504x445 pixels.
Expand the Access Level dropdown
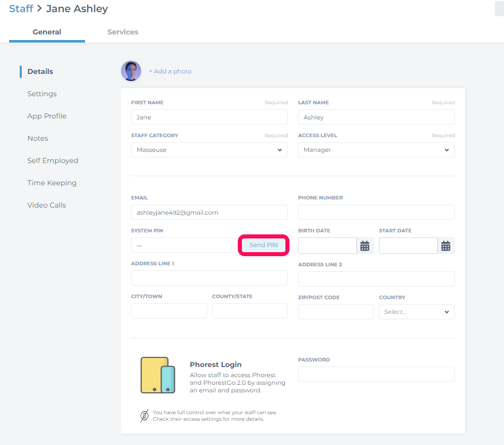coord(376,150)
